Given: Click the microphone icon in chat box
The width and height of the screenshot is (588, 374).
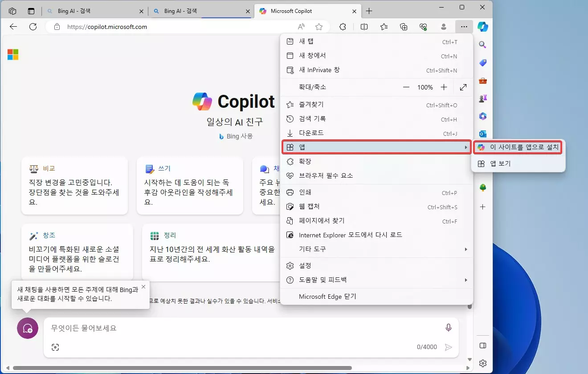Looking at the screenshot, I should [x=449, y=328].
